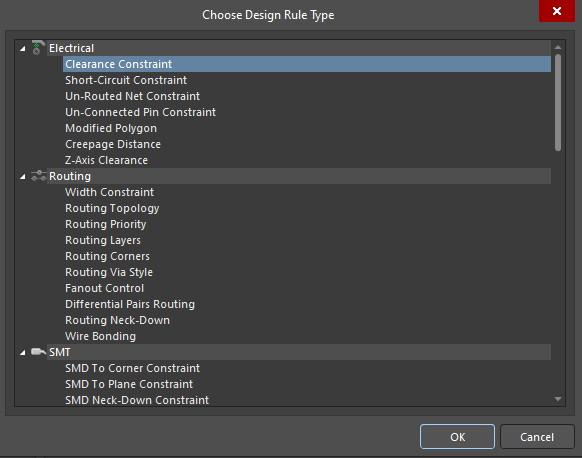Collapse the SMT category
This screenshot has height=458, width=582.
tap(23, 352)
